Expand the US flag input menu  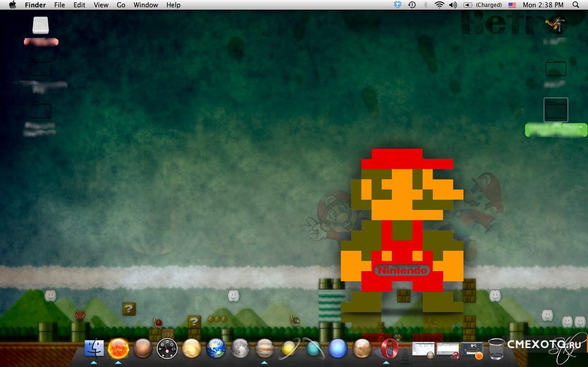pos(512,5)
